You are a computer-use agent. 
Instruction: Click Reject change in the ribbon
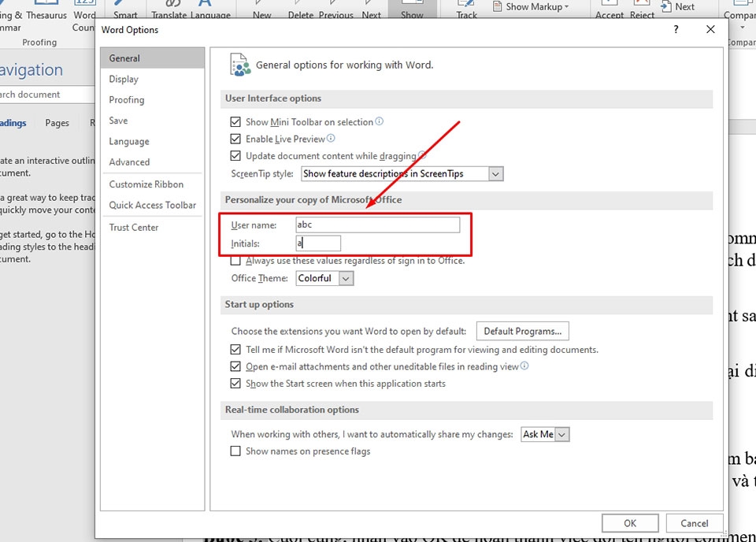643,10
